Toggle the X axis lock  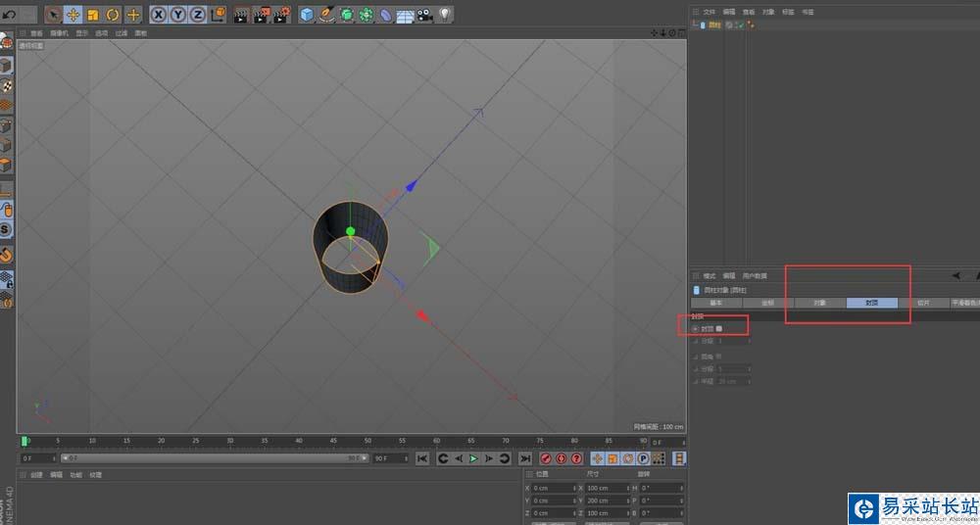click(x=158, y=15)
